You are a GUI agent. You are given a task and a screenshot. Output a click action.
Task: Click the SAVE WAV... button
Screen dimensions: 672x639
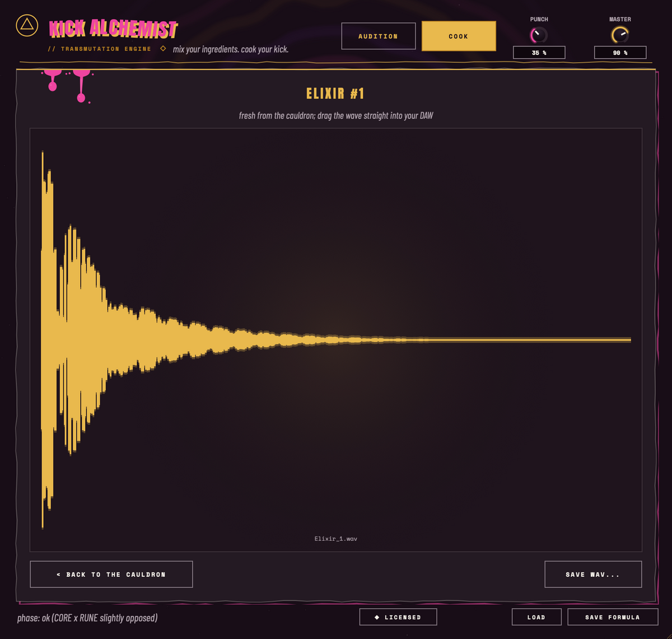pyautogui.click(x=593, y=575)
